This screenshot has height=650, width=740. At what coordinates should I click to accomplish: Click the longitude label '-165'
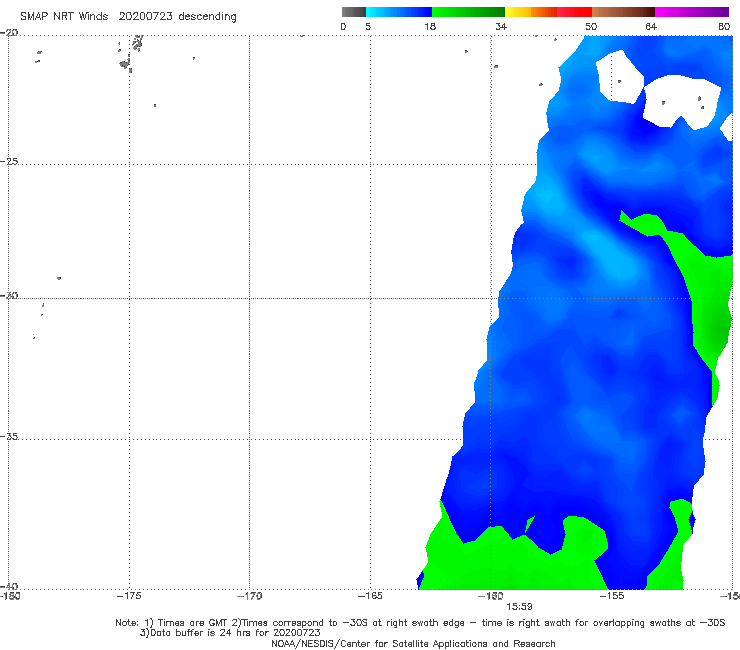click(370, 596)
